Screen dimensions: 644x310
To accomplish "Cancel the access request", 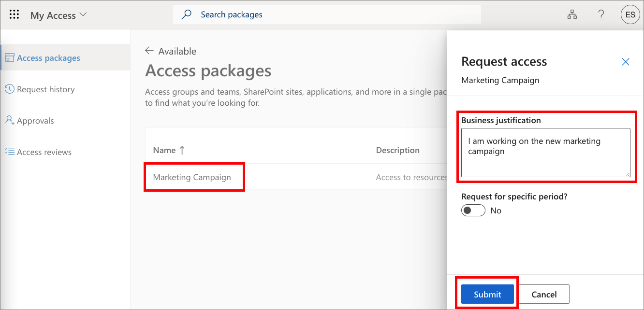I will coord(544,294).
